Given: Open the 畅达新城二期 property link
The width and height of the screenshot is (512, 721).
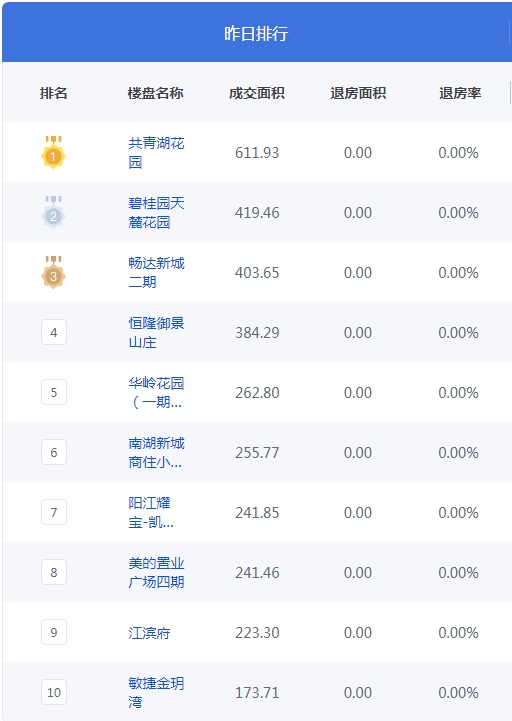Looking at the screenshot, I should [x=156, y=272].
